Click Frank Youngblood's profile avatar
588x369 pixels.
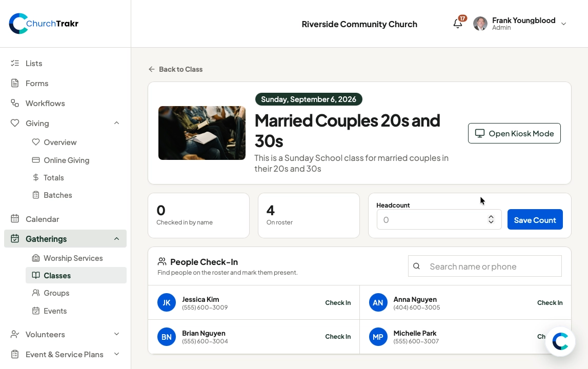[480, 24]
